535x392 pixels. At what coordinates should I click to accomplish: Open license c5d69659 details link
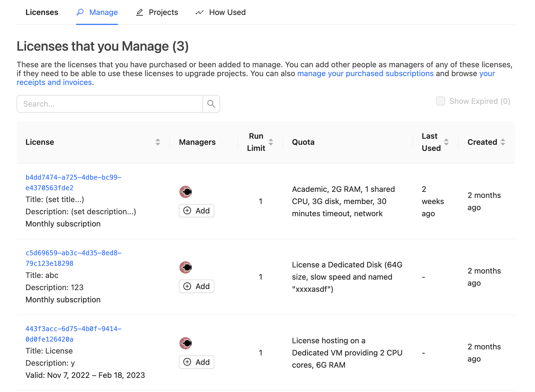coord(73,258)
